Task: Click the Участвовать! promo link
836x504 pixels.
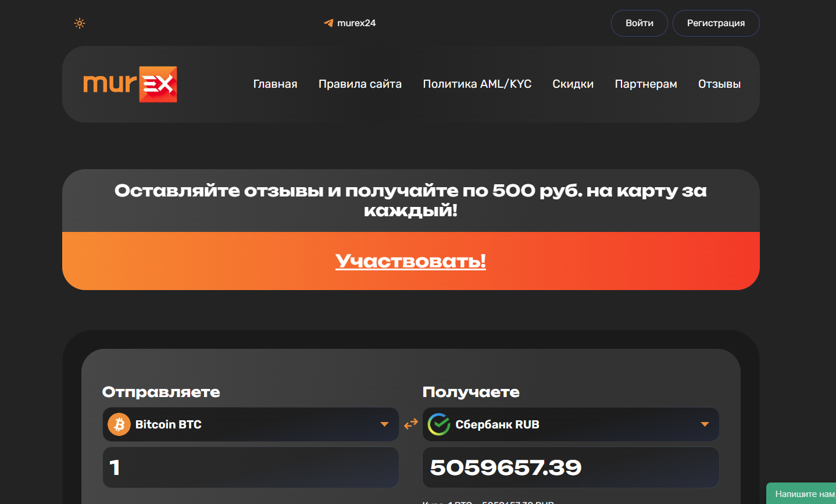Action: [x=410, y=261]
